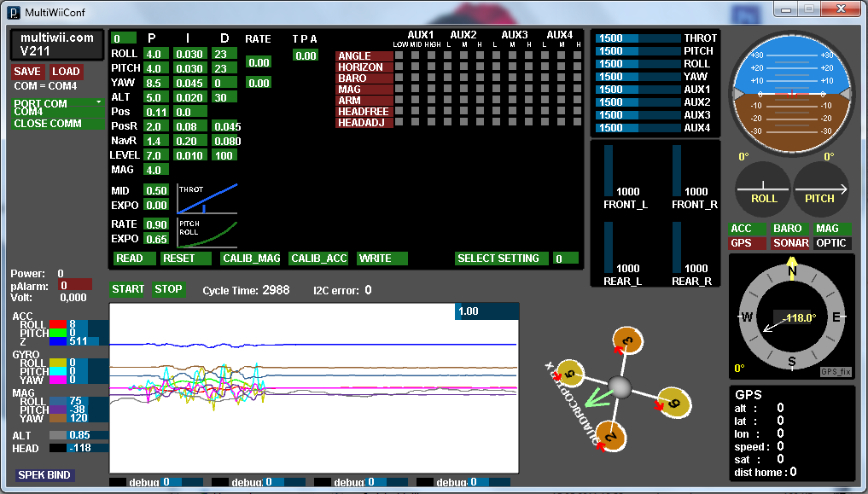Click the GPS sensor status indicator
Viewport: 868px width, 494px height.
pyautogui.click(x=748, y=243)
